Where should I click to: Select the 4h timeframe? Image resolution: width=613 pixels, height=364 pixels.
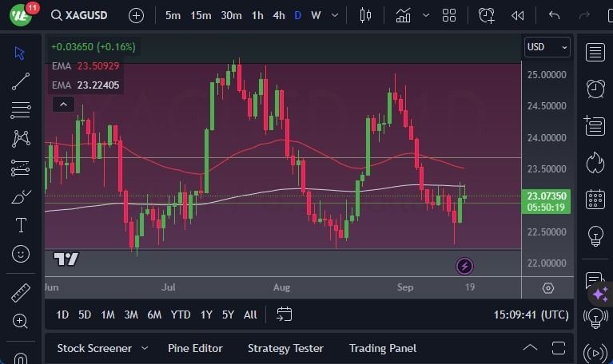(278, 15)
